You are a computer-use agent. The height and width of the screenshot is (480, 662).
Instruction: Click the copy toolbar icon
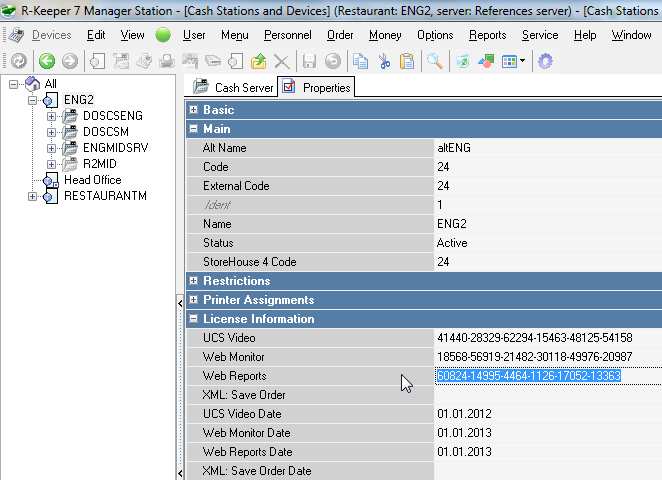pyautogui.click(x=361, y=61)
